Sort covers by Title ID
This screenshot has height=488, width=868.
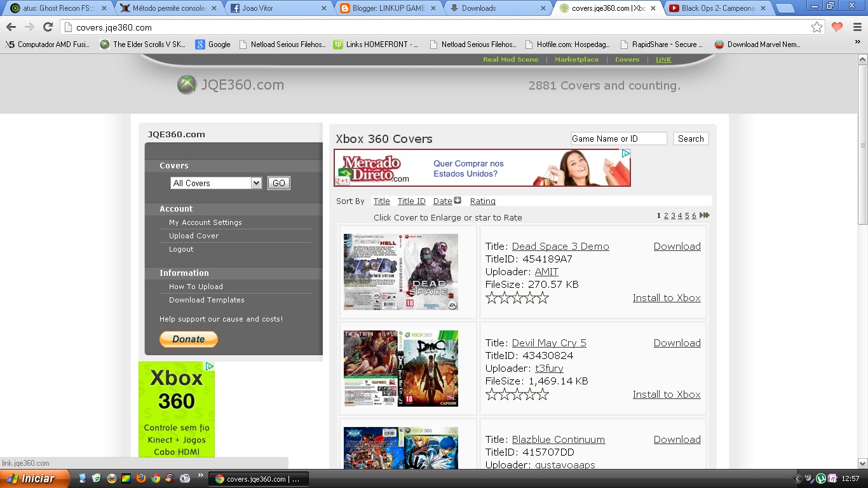click(411, 201)
